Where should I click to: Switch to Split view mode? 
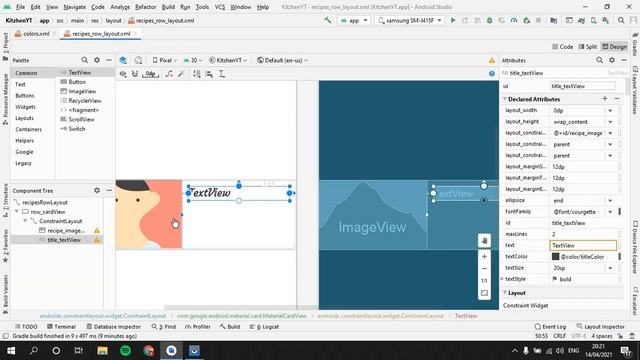[588, 47]
